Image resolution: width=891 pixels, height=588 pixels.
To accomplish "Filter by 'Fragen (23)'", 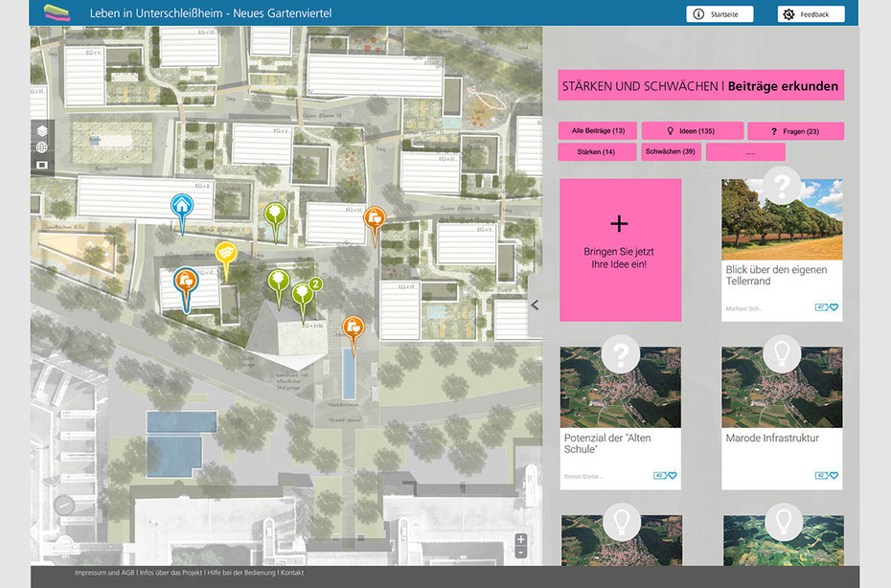I will click(x=795, y=131).
